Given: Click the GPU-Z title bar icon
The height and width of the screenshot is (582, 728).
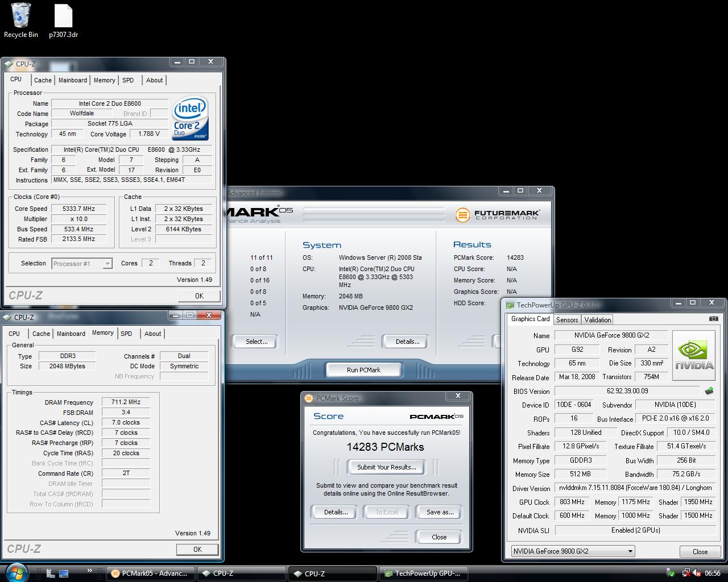Looking at the screenshot, I should point(510,305).
